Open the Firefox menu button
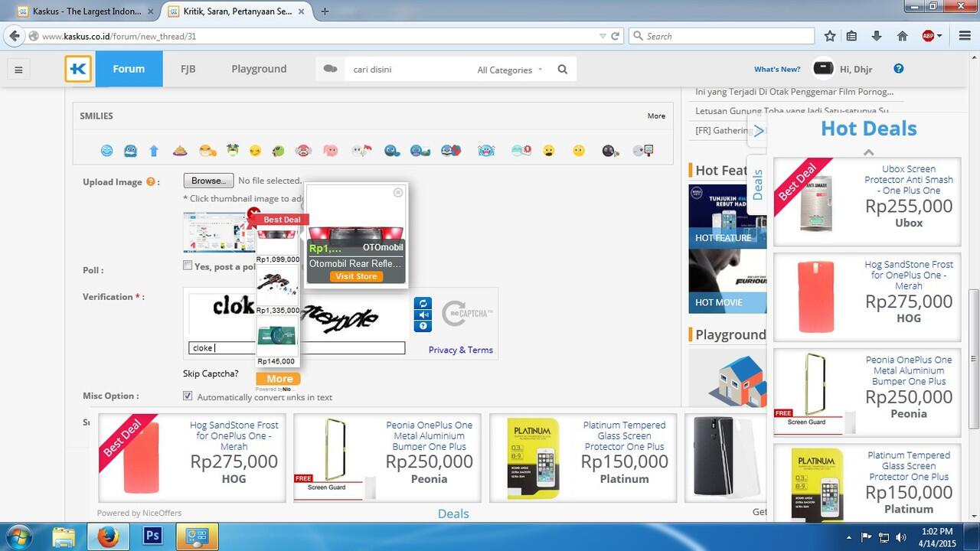Viewport: 980px width, 551px height. coord(963,36)
